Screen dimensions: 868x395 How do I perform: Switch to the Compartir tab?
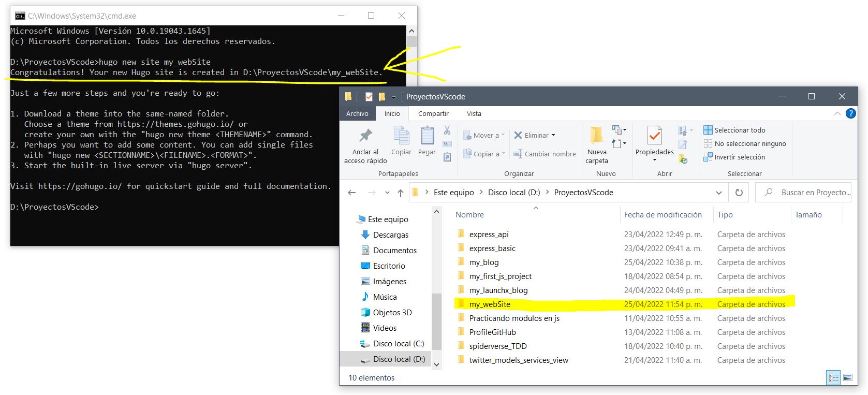pos(433,113)
